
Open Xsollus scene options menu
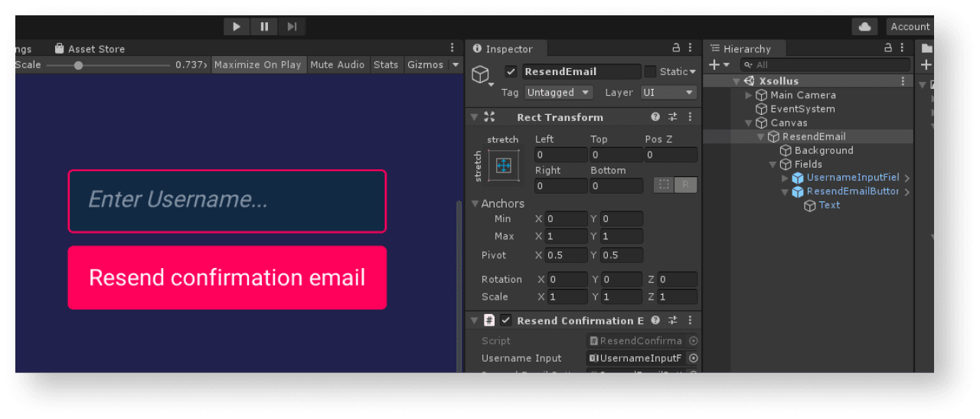(x=903, y=81)
